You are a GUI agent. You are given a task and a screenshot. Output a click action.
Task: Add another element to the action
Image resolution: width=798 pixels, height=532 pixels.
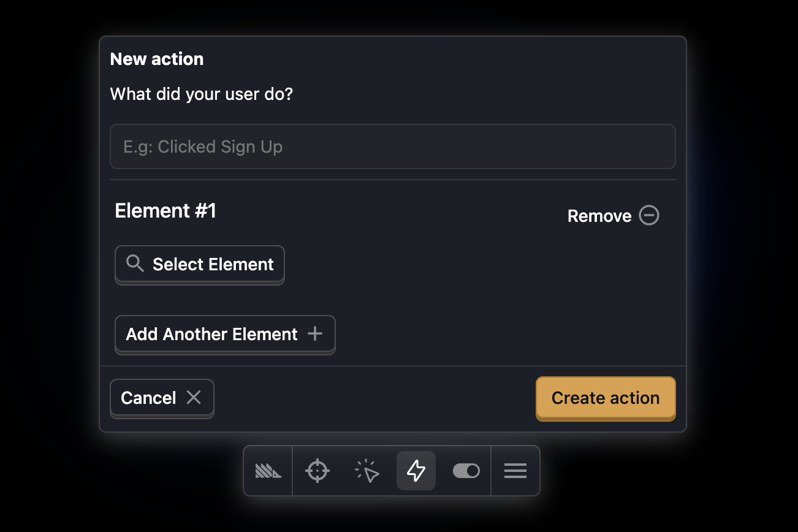point(224,333)
